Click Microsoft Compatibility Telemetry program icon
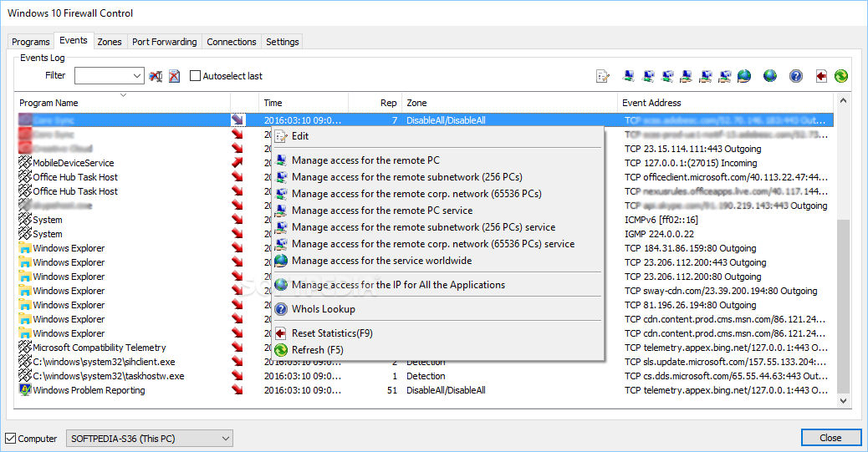 click(25, 348)
